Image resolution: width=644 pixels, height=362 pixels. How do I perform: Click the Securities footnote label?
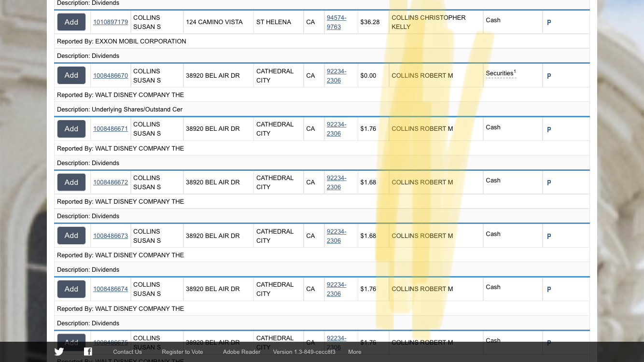(501, 73)
